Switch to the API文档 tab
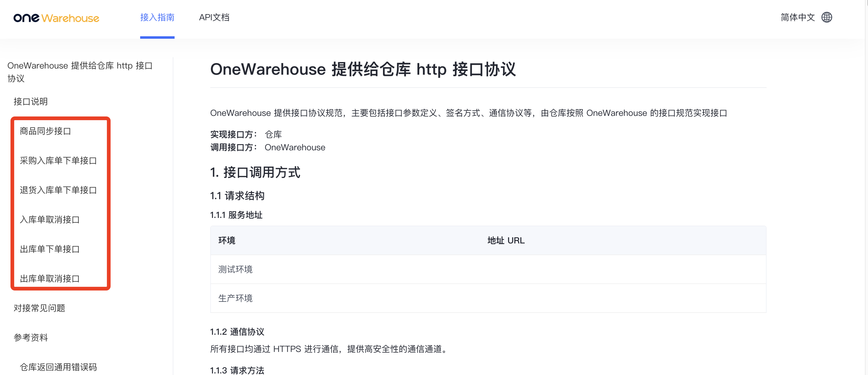The height and width of the screenshot is (375, 868). [214, 17]
